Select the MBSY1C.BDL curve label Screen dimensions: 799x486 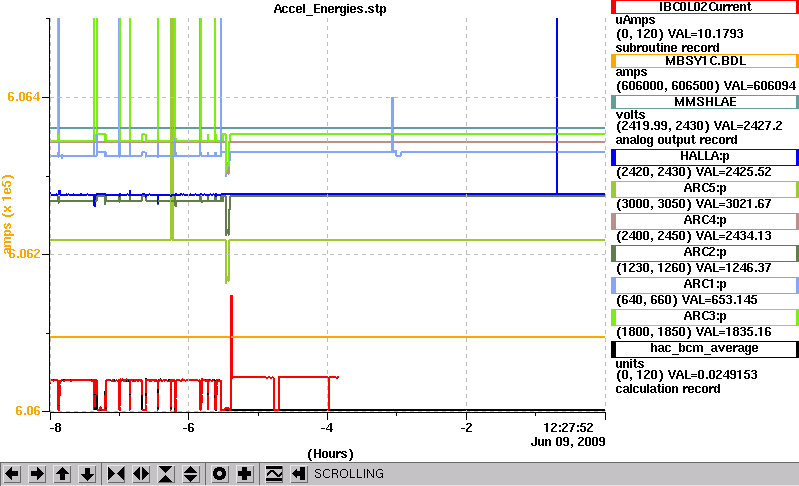[x=705, y=61]
